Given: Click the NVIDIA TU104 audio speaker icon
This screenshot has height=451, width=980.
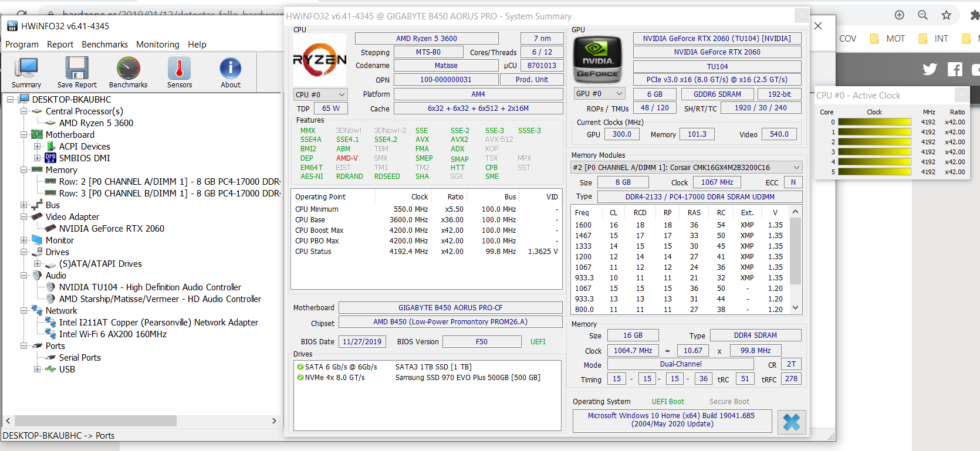Looking at the screenshot, I should click(50, 287).
